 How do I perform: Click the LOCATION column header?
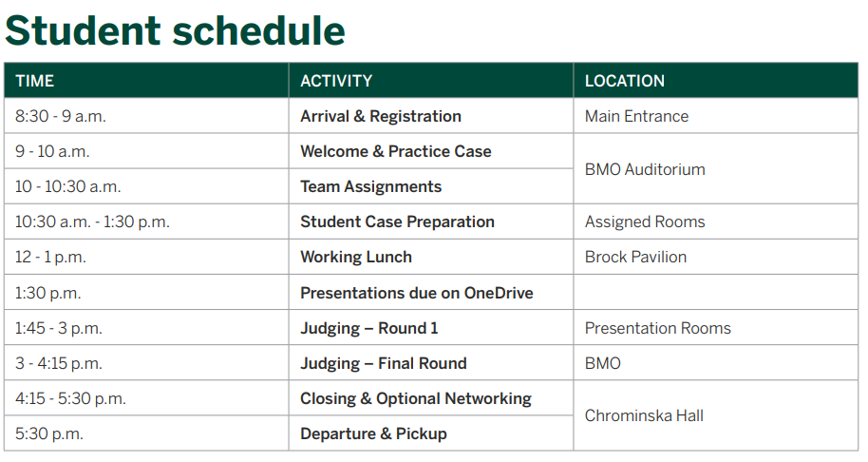click(625, 81)
